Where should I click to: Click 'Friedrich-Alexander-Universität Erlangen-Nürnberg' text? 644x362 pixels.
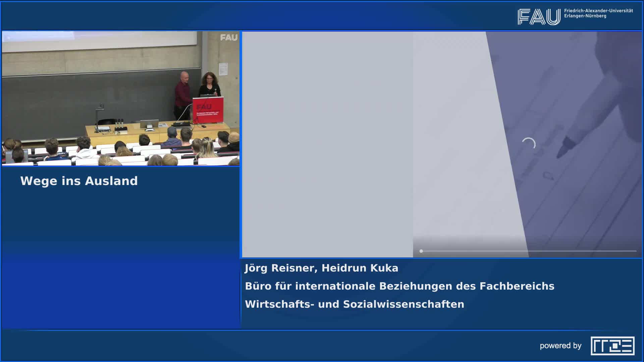[x=598, y=13]
